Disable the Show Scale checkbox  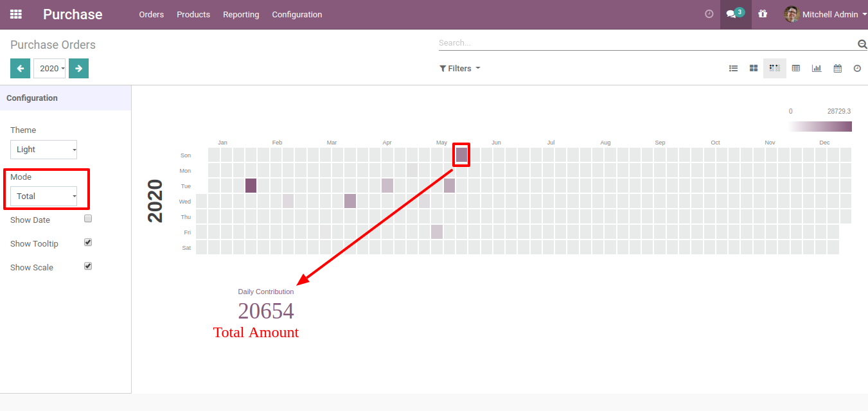pos(89,266)
